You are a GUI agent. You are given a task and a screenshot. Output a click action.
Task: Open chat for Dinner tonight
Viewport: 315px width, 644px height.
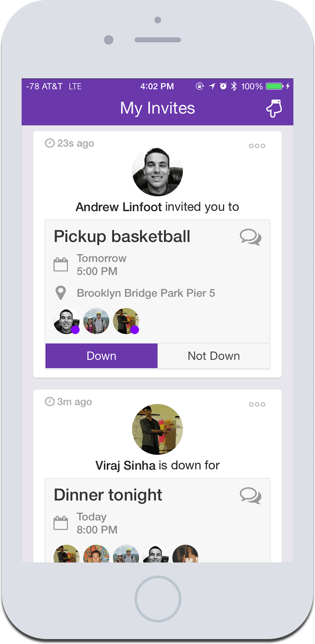[250, 495]
